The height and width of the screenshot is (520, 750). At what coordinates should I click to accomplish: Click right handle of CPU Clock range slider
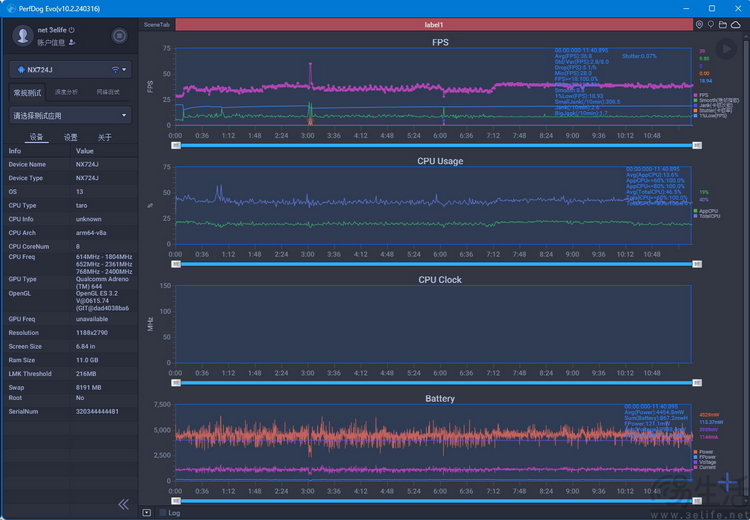point(697,383)
